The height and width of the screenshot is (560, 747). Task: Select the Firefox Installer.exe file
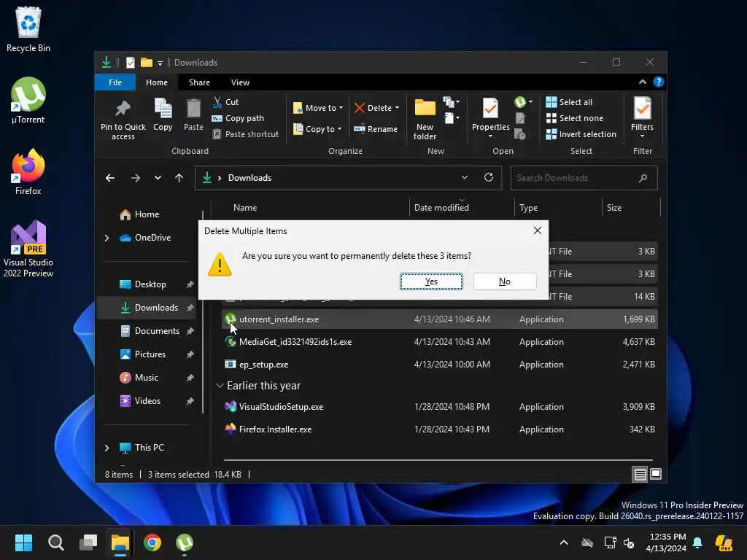coord(439,429)
